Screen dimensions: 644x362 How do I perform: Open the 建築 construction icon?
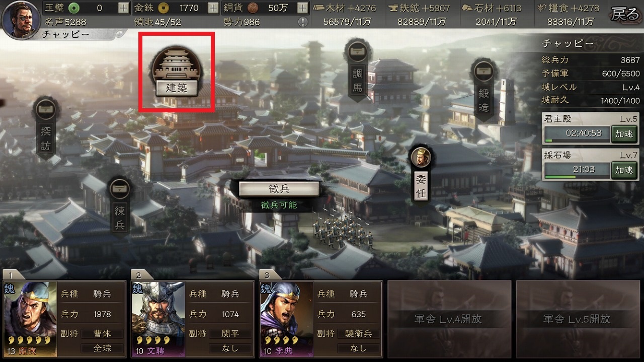pos(177,71)
